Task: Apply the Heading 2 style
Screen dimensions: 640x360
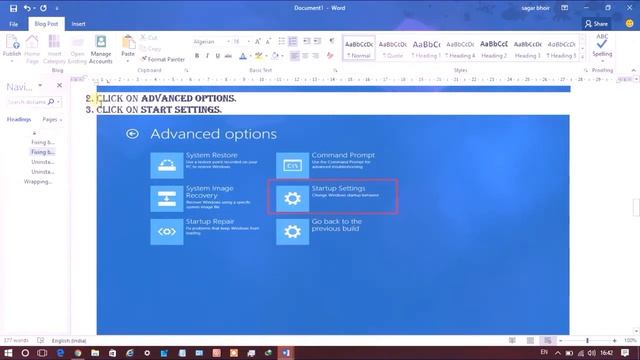Action: point(494,48)
